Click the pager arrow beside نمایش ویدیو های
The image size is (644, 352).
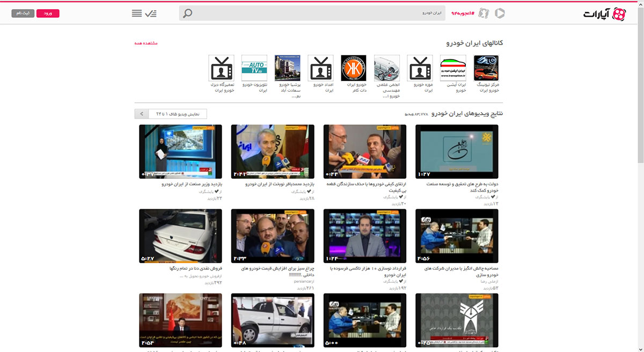click(141, 114)
